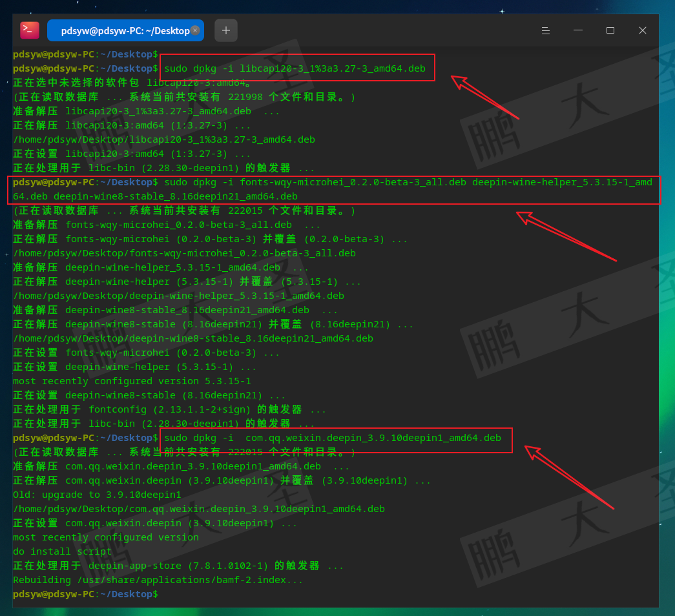Click the "do install script" output line

[x=62, y=551]
